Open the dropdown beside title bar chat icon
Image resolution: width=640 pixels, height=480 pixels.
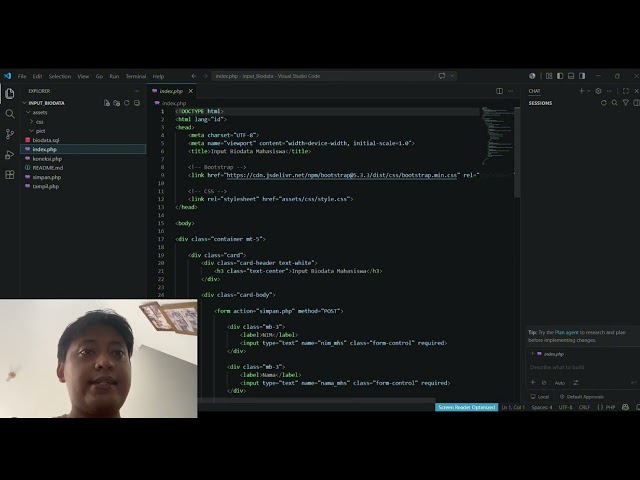click(452, 76)
